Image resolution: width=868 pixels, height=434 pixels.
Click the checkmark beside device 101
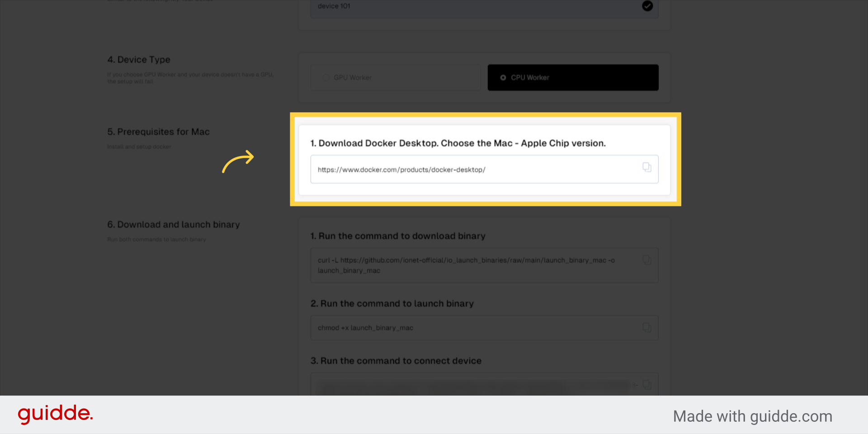tap(647, 6)
